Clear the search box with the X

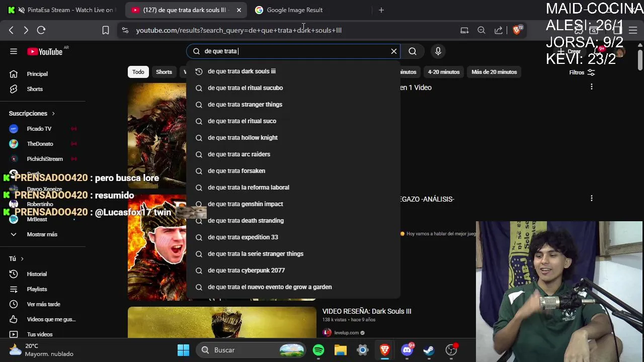click(x=394, y=51)
